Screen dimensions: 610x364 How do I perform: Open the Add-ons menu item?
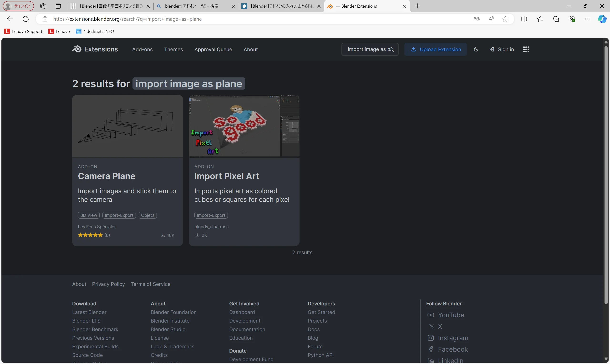tap(142, 49)
